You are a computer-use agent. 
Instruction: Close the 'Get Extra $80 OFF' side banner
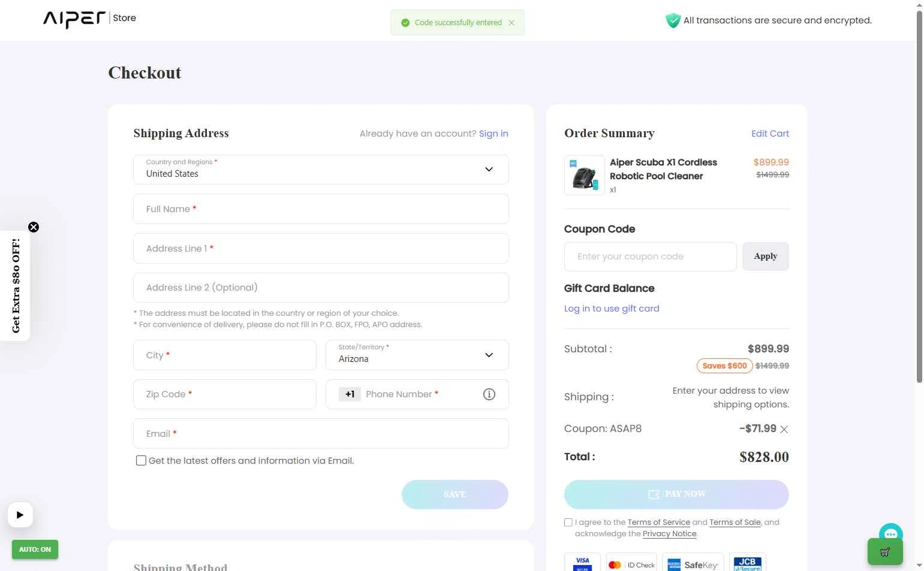tap(34, 227)
